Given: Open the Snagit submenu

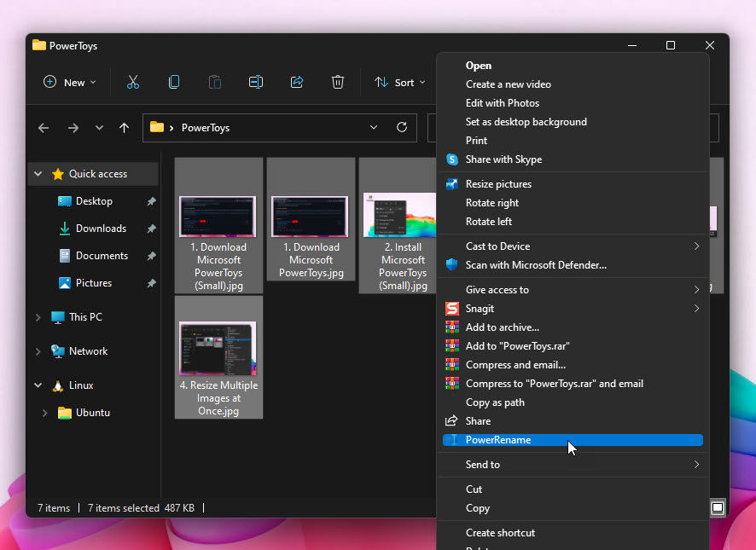Looking at the screenshot, I should (573, 309).
